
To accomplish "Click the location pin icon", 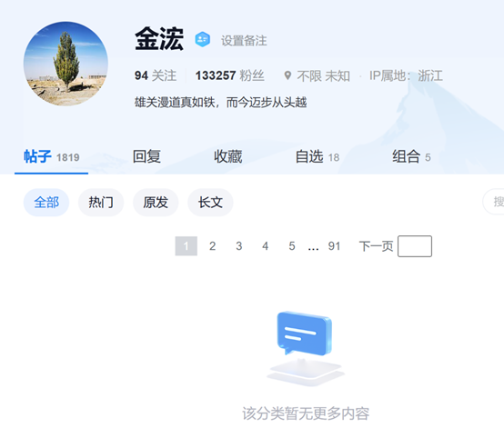I will click(x=287, y=75).
